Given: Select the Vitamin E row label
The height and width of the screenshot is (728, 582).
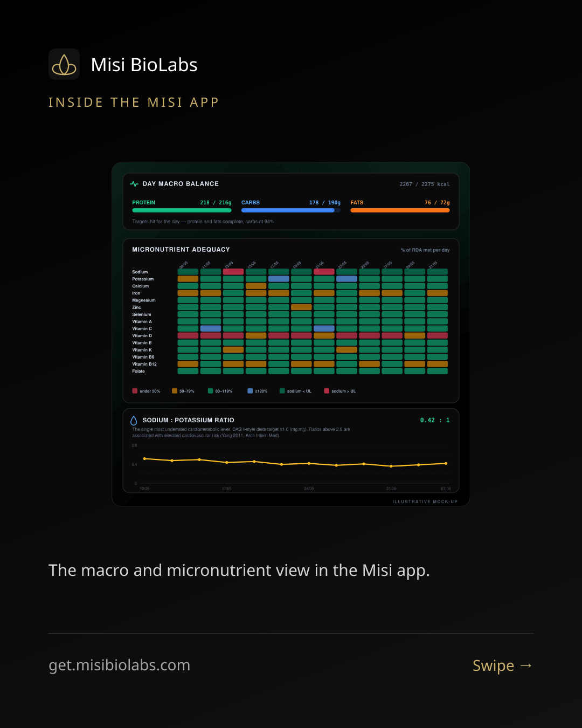Looking at the screenshot, I should 142,343.
